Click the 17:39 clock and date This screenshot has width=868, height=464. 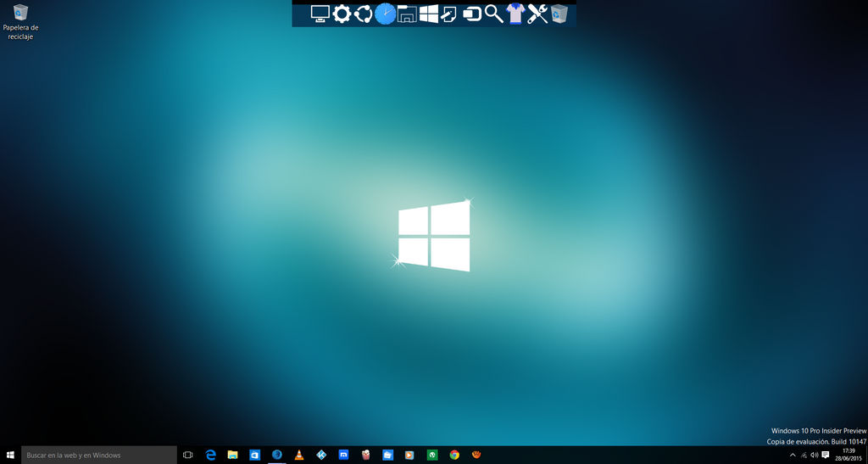coord(849,456)
